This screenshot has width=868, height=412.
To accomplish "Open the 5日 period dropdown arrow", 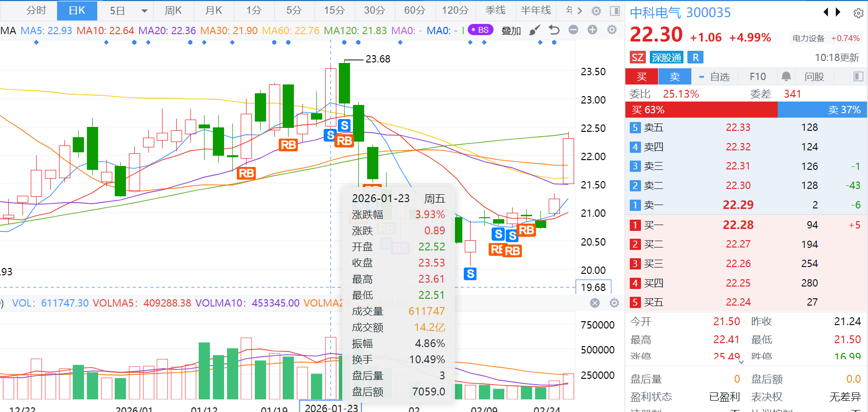I will [x=144, y=11].
